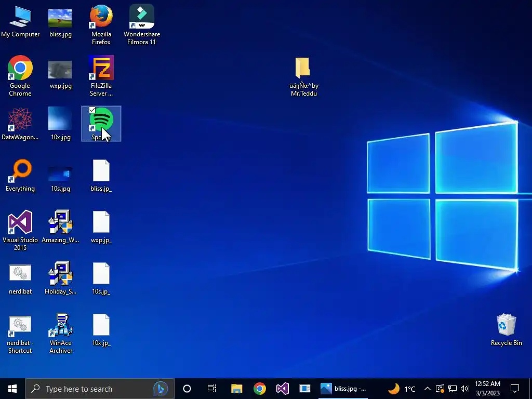Open the Windows Start menu
The width and height of the screenshot is (532, 399).
click(x=12, y=389)
